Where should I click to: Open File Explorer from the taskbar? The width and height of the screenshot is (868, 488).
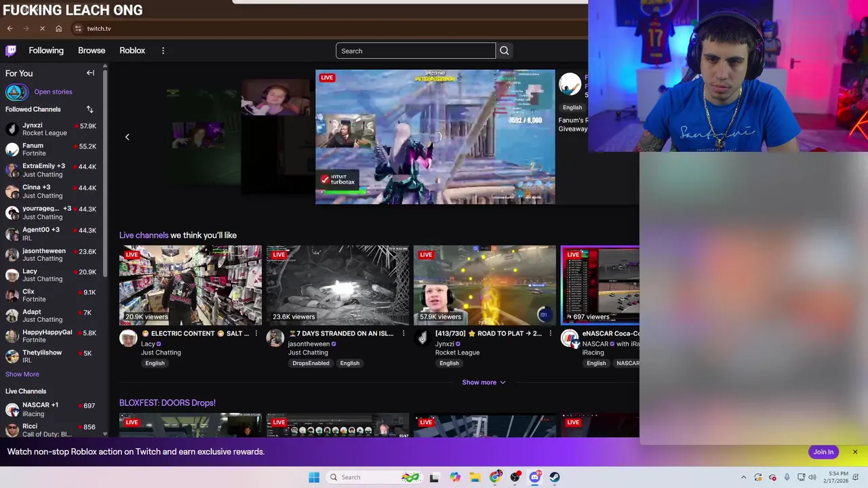[475, 477]
